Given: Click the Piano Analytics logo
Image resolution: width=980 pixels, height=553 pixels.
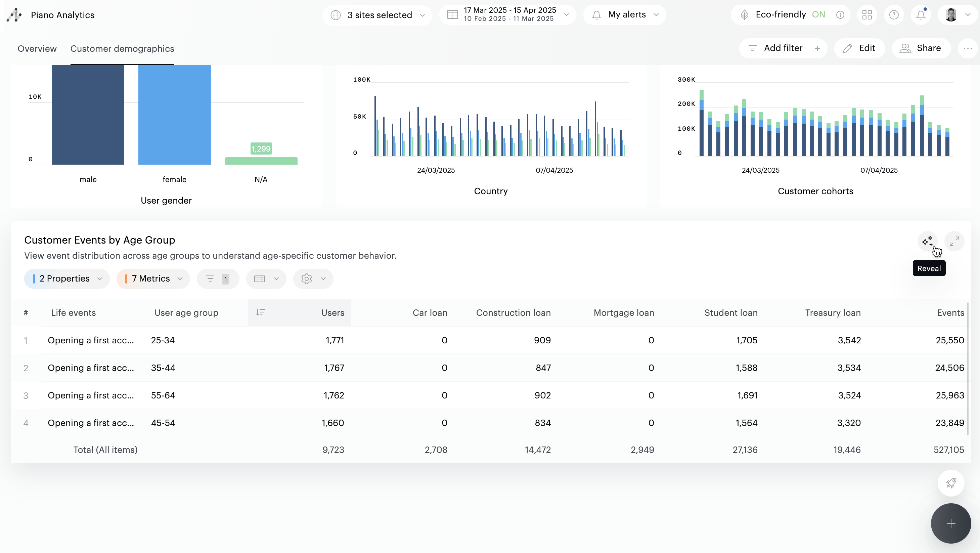Looking at the screenshot, I should pos(14,15).
